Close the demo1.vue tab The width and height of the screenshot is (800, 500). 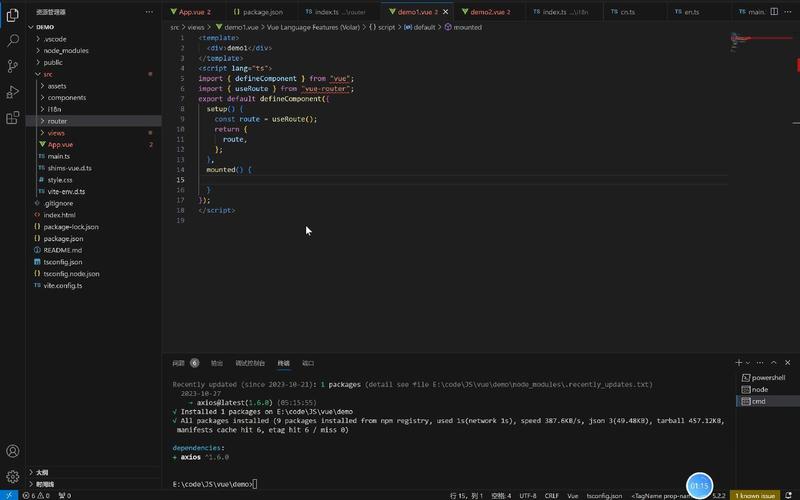click(x=445, y=12)
